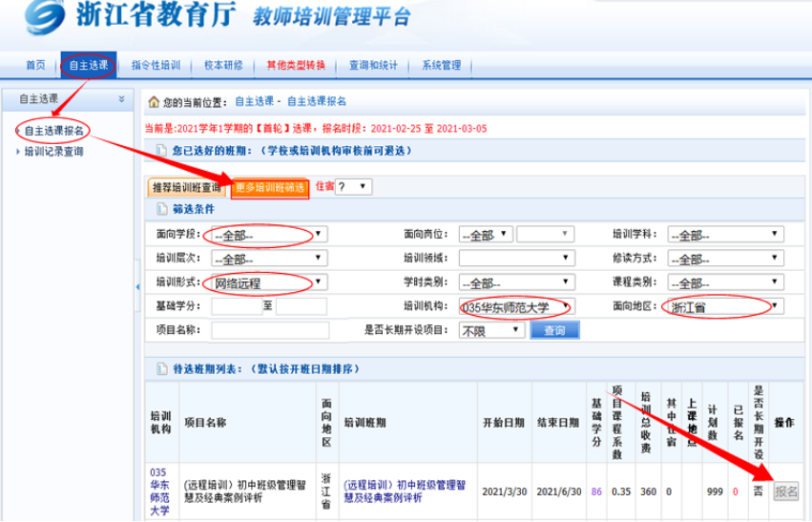Open the 035华东师范大学 institution link in table
The image size is (812, 522).
pos(159,491)
